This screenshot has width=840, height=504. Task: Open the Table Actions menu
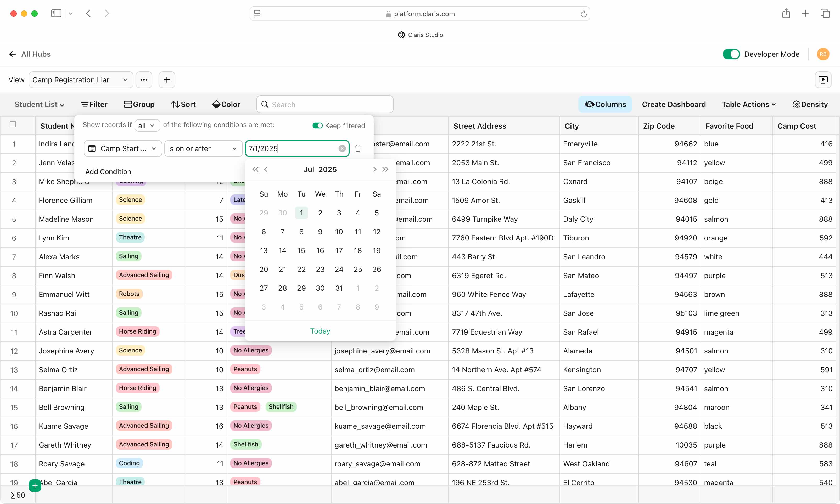pyautogui.click(x=749, y=105)
